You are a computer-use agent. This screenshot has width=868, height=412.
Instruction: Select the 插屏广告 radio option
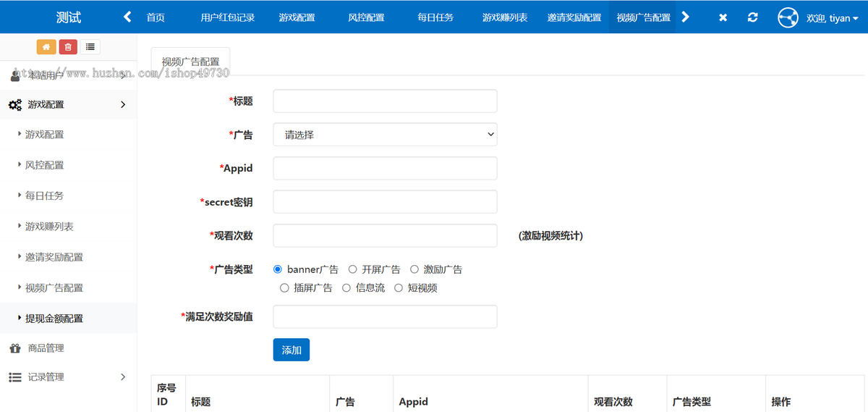(284, 288)
